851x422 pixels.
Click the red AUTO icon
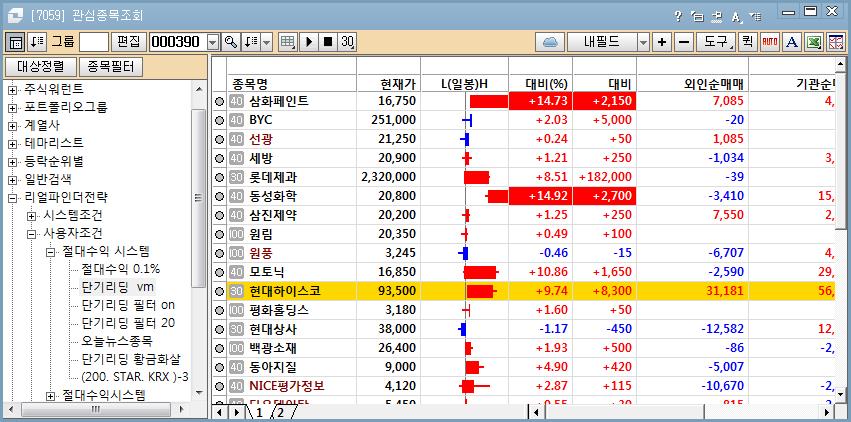[770, 42]
